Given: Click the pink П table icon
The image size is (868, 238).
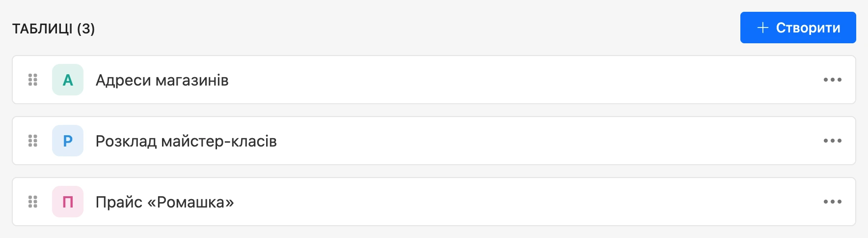Looking at the screenshot, I should [x=68, y=202].
